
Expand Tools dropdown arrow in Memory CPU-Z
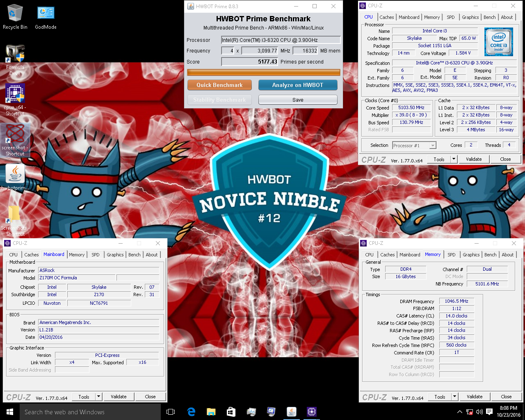[454, 397]
